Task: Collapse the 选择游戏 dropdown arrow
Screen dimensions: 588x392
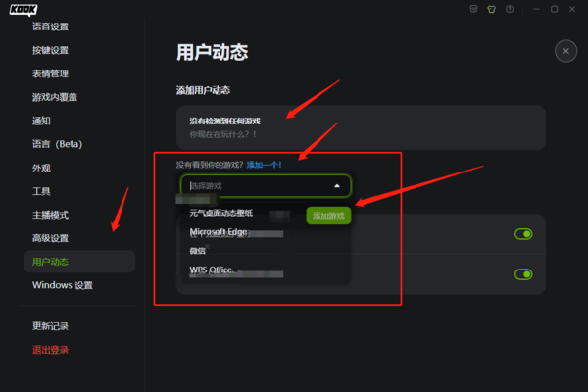Action: click(337, 186)
